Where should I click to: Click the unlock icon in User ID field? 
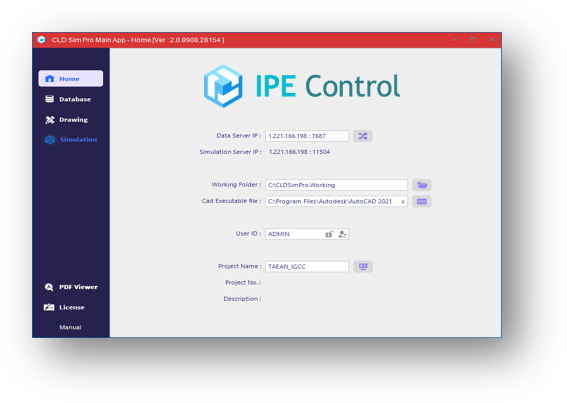329,234
